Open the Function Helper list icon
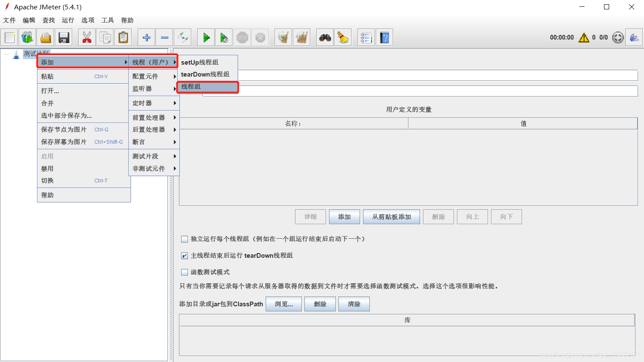The width and height of the screenshot is (644, 362). point(366,37)
